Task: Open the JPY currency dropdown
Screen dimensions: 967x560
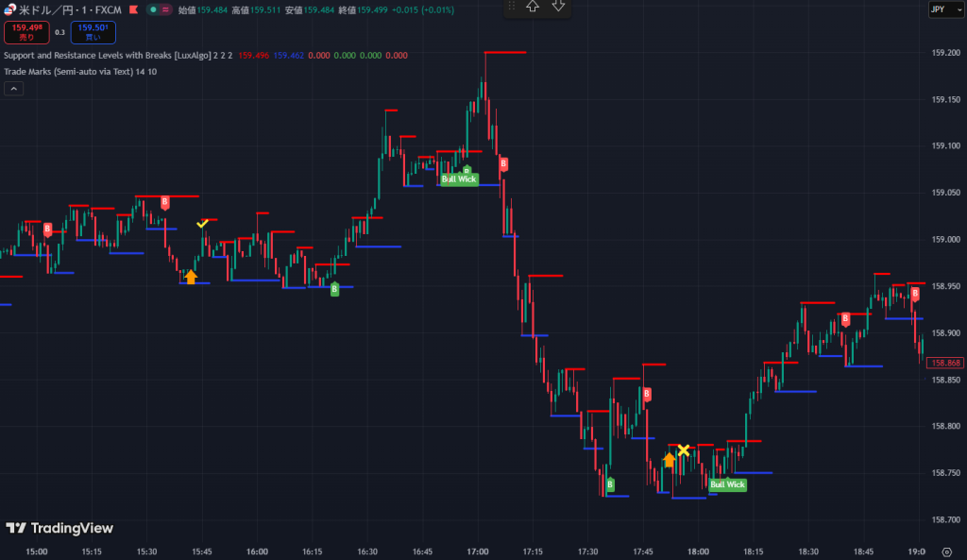Action: pos(937,9)
